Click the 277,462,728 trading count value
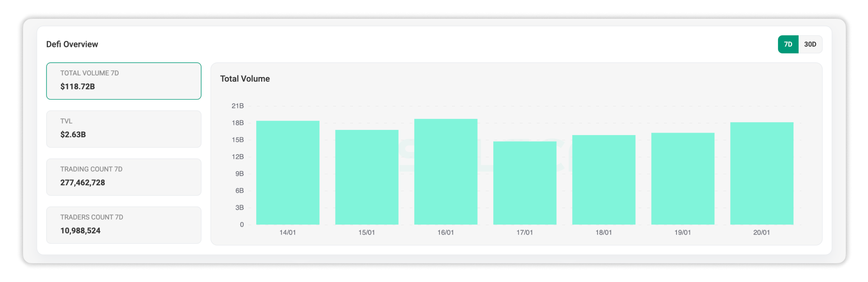868x282 pixels. coord(83,183)
